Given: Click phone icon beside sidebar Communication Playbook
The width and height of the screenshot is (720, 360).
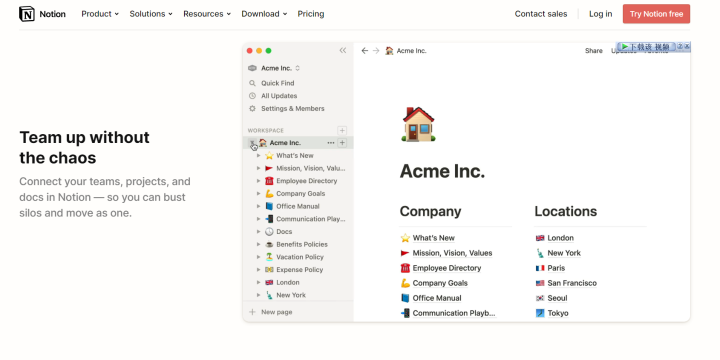Looking at the screenshot, I should (x=269, y=219).
